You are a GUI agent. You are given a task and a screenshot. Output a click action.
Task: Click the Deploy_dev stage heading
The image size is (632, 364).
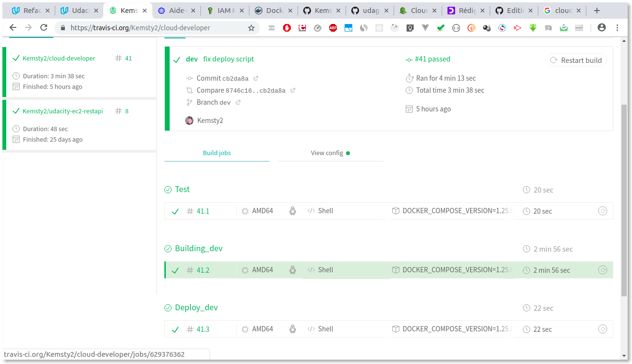196,307
